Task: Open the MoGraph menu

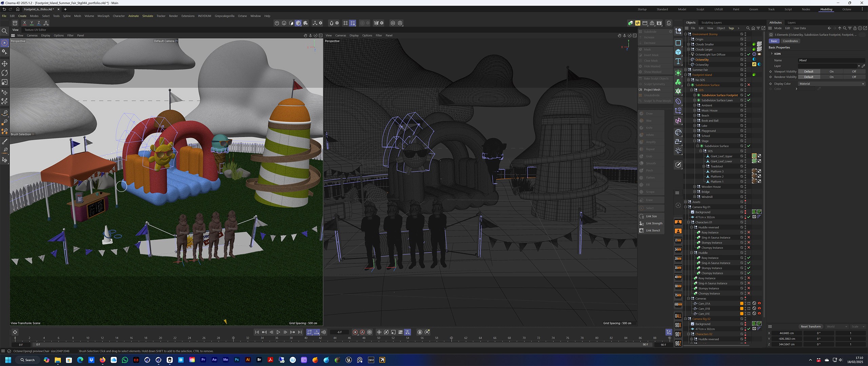Action: tap(103, 16)
